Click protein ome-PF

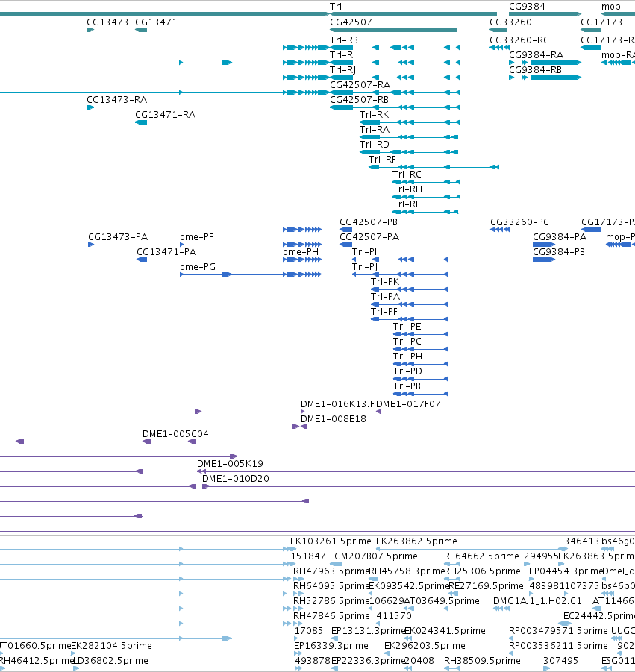point(196,237)
